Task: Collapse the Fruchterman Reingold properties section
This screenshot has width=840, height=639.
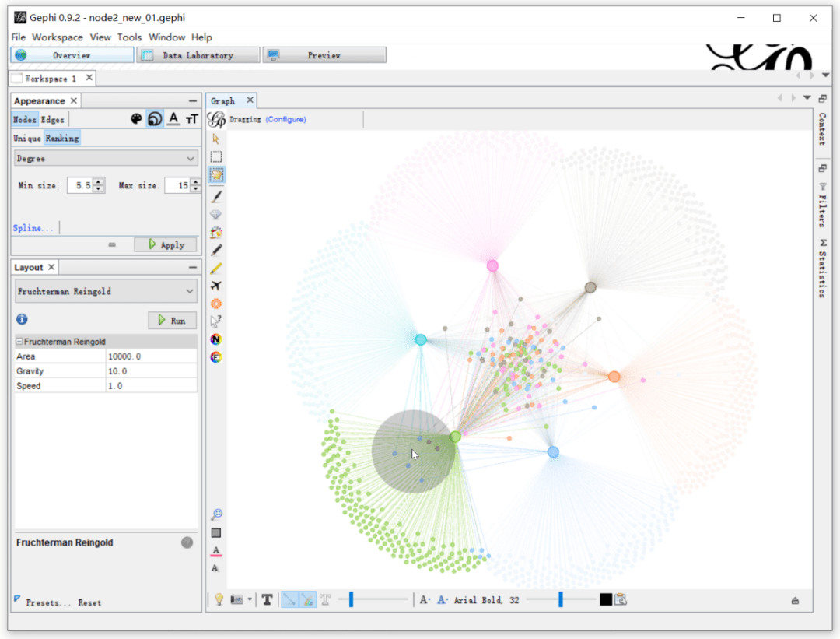Action: click(19, 342)
